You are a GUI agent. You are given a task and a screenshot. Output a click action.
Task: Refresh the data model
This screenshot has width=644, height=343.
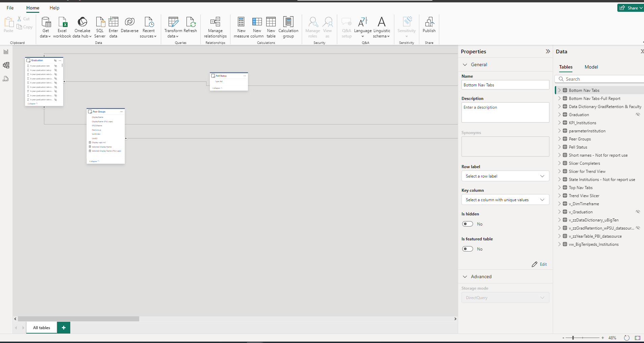(190, 25)
